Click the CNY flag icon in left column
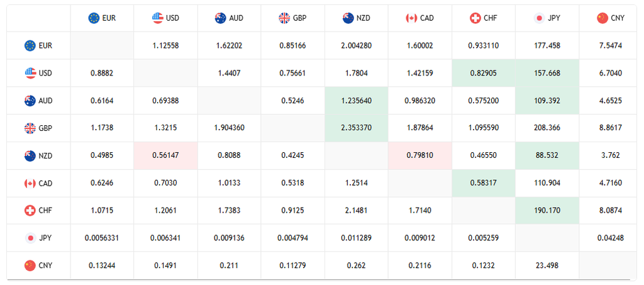Screen dimensions: 644x285 click(30, 265)
